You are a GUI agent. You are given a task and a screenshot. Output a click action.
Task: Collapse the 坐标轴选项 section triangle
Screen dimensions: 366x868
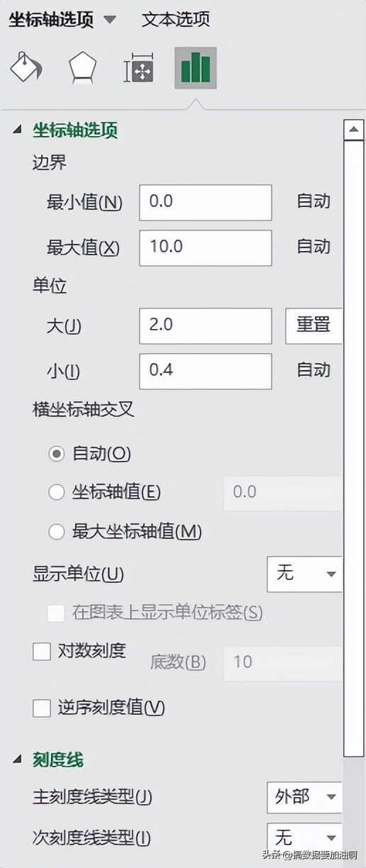coord(17,130)
